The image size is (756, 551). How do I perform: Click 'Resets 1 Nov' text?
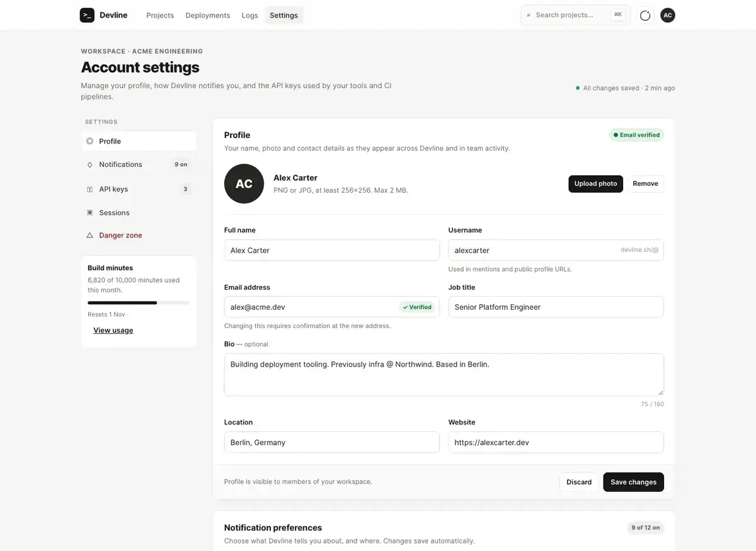(x=106, y=314)
